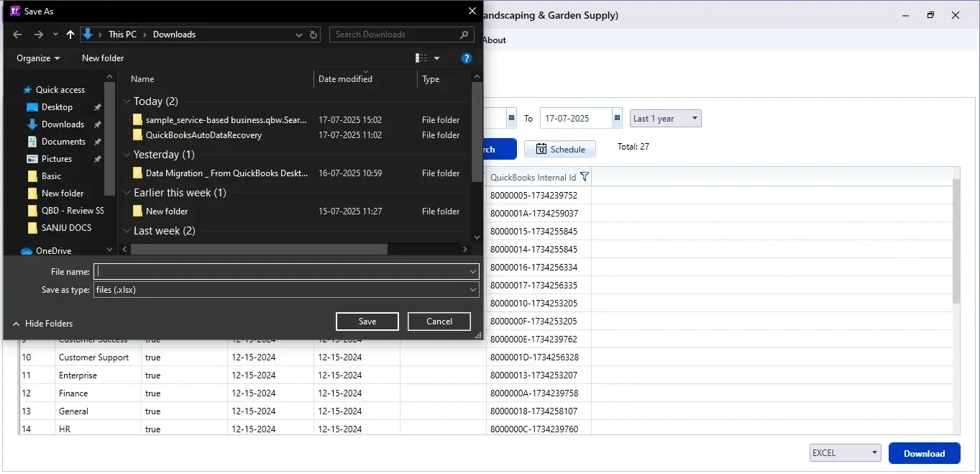Open QBD - Review SS folder

tap(73, 211)
